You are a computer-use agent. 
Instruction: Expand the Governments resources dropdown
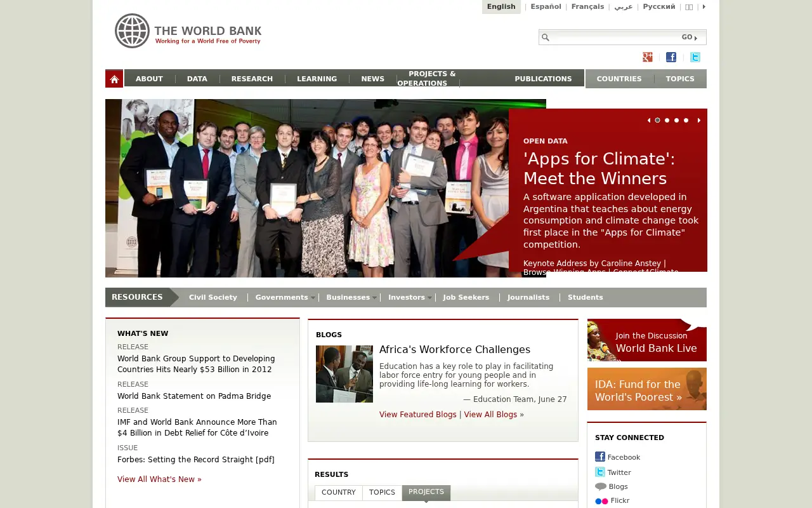pos(312,298)
